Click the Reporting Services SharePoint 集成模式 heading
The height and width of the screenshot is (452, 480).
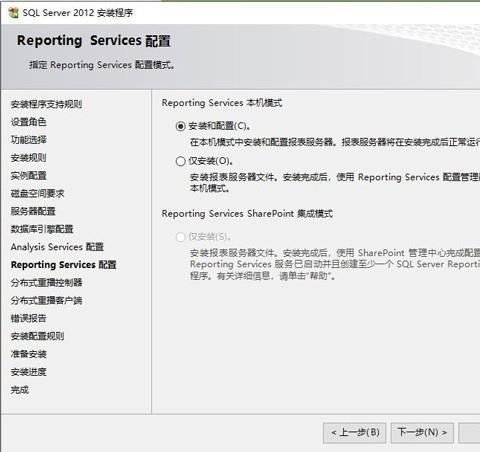(x=247, y=214)
